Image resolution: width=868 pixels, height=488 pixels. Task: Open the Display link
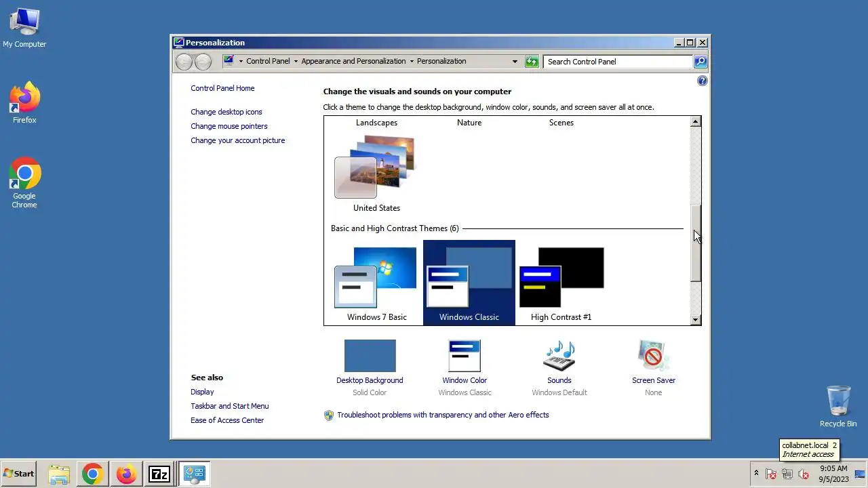[202, 392]
